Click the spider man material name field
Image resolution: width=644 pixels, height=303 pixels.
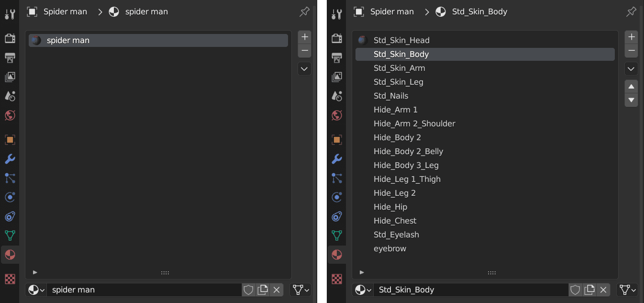(x=144, y=290)
